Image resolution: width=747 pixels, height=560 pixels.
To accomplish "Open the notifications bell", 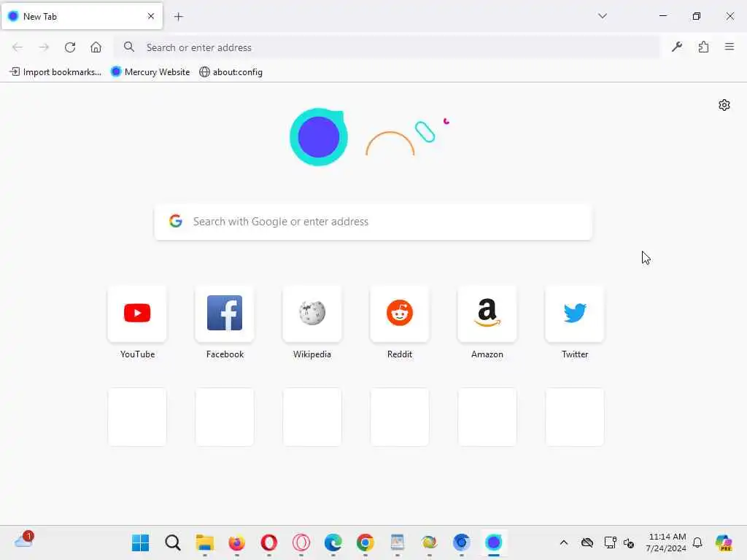I will click(x=697, y=542).
